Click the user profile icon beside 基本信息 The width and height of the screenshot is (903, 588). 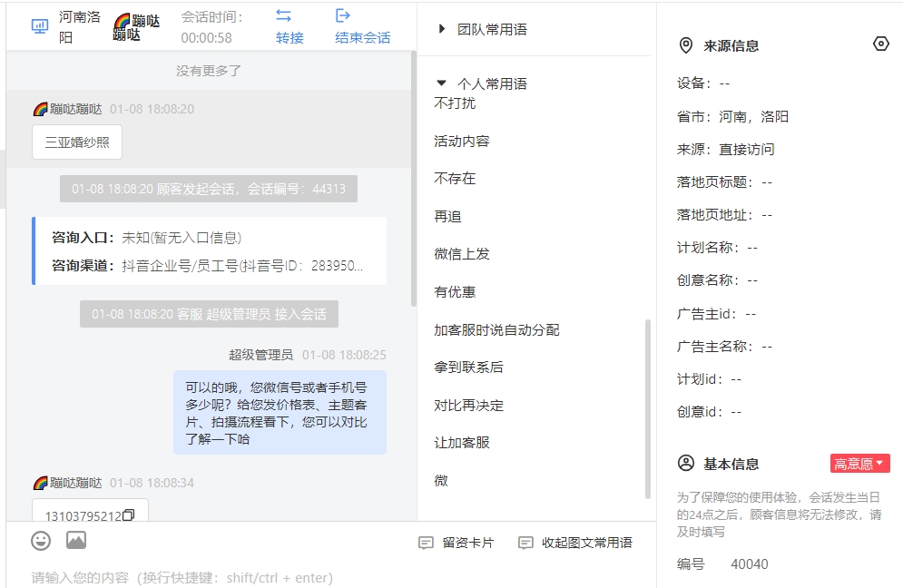click(686, 463)
